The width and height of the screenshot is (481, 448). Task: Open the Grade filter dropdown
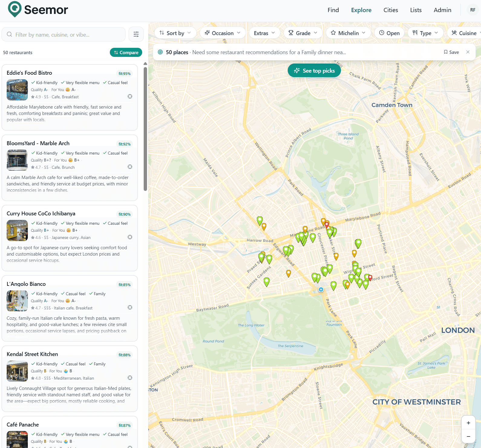pos(303,33)
